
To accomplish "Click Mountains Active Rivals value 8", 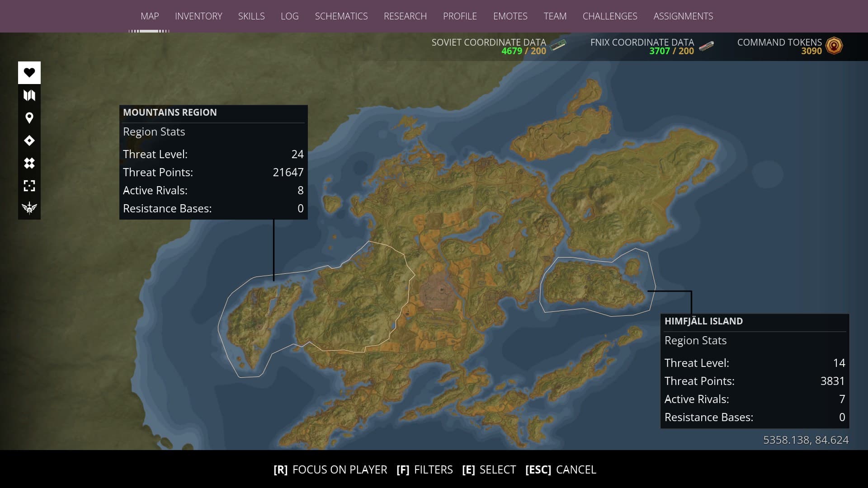I will pos(301,190).
